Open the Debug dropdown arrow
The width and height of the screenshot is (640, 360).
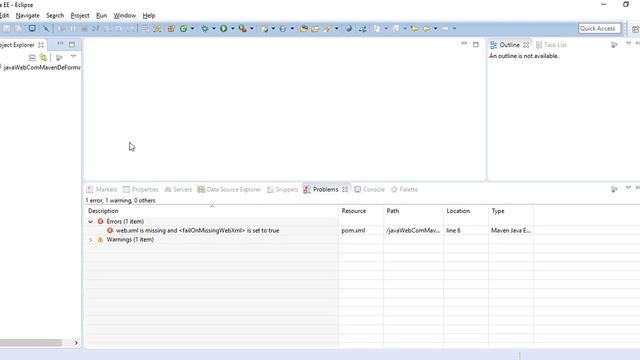click(x=213, y=29)
